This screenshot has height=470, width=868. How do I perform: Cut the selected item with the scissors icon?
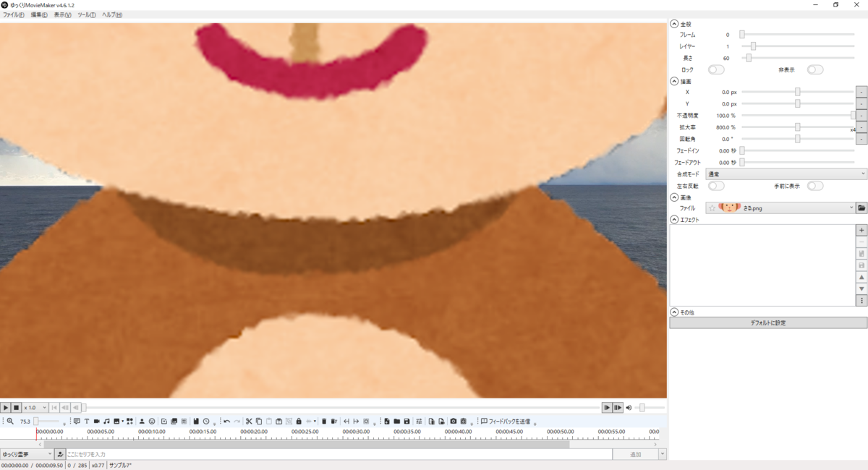[249, 421]
